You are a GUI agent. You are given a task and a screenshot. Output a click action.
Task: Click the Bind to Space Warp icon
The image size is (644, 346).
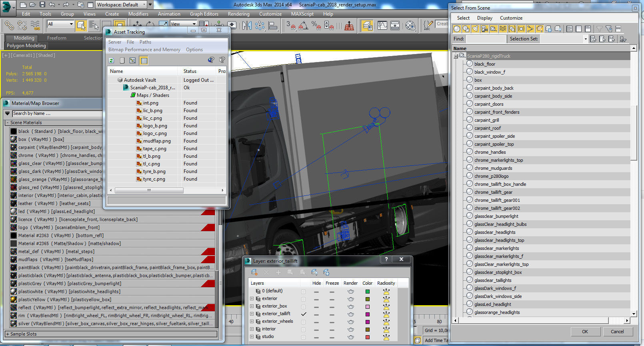(x=35, y=25)
